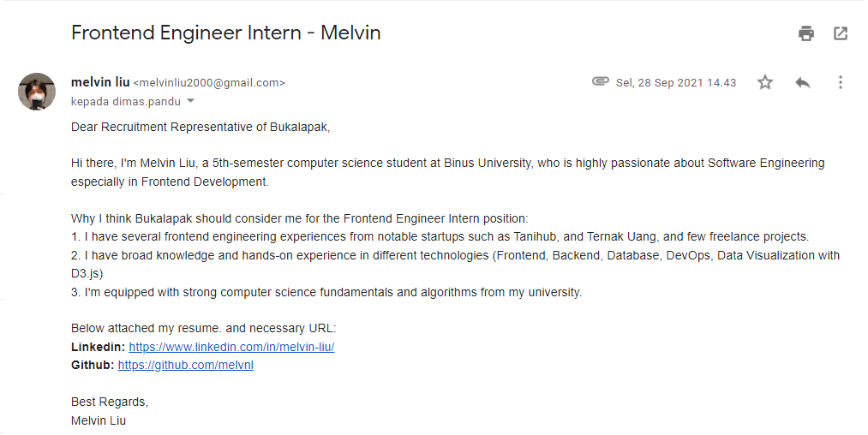Open the email in a new window

click(x=841, y=33)
